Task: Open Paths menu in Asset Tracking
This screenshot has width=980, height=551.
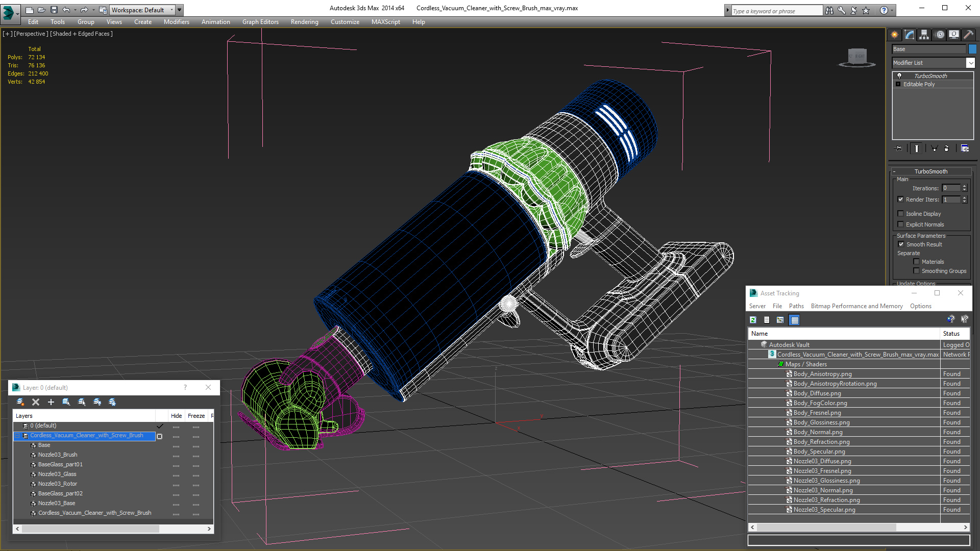Action: tap(796, 306)
